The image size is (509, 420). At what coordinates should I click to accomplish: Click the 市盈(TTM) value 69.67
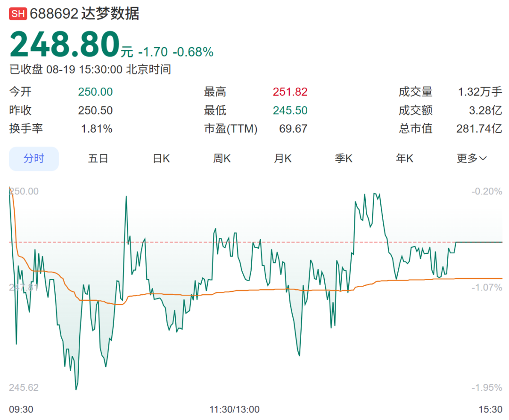pos(293,129)
